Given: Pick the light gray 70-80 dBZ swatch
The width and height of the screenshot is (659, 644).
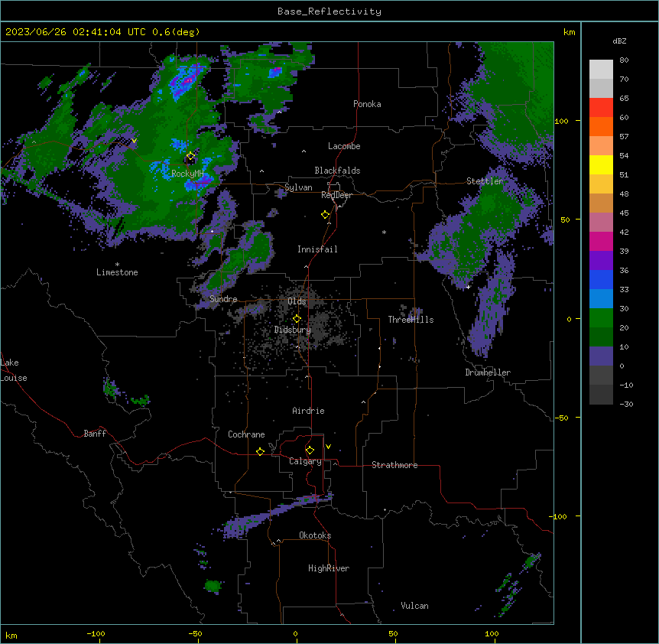Looking at the screenshot, I should (x=601, y=70).
